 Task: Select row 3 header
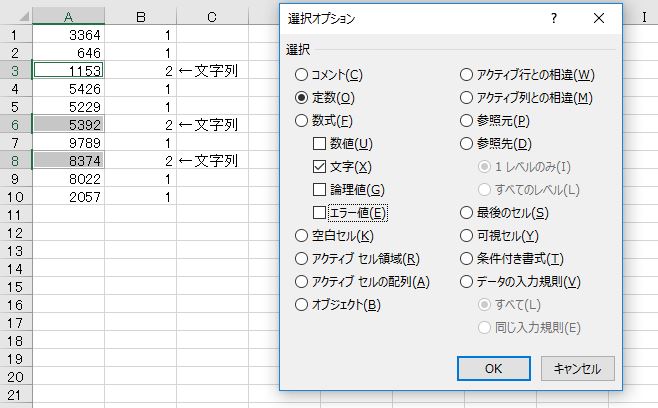click(x=16, y=71)
